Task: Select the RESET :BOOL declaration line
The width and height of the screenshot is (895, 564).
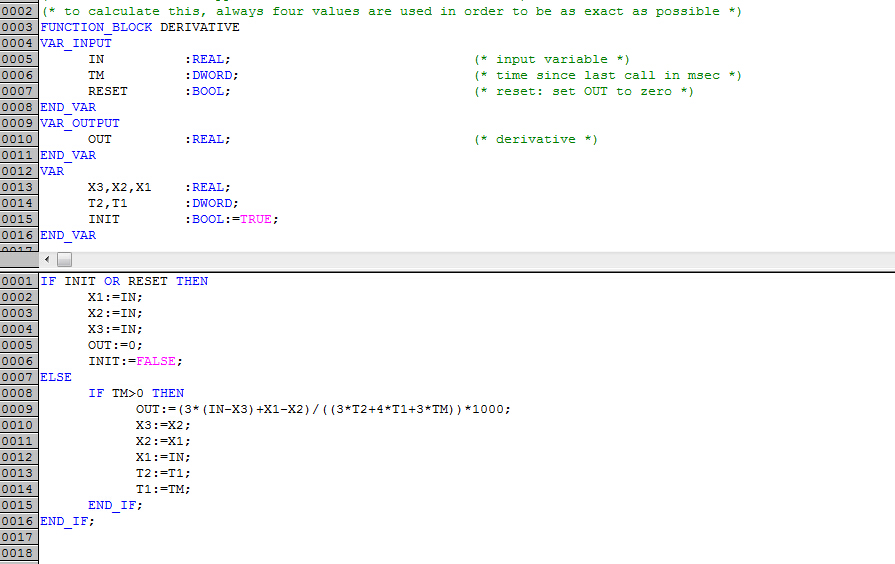Action: click(x=159, y=91)
